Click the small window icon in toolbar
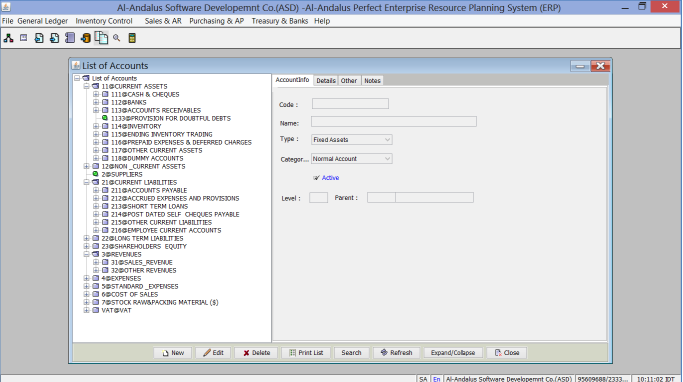 tap(24, 38)
